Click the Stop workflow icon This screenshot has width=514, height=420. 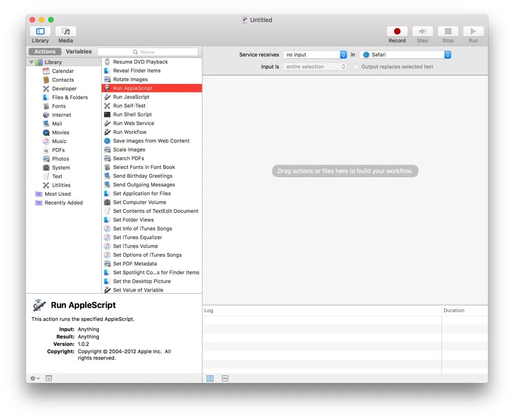448,31
